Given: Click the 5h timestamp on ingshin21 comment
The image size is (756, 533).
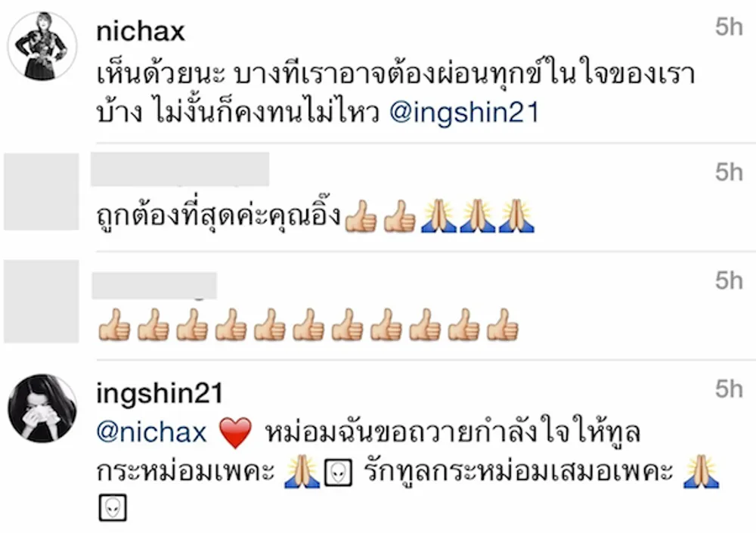Looking at the screenshot, I should click(729, 389).
